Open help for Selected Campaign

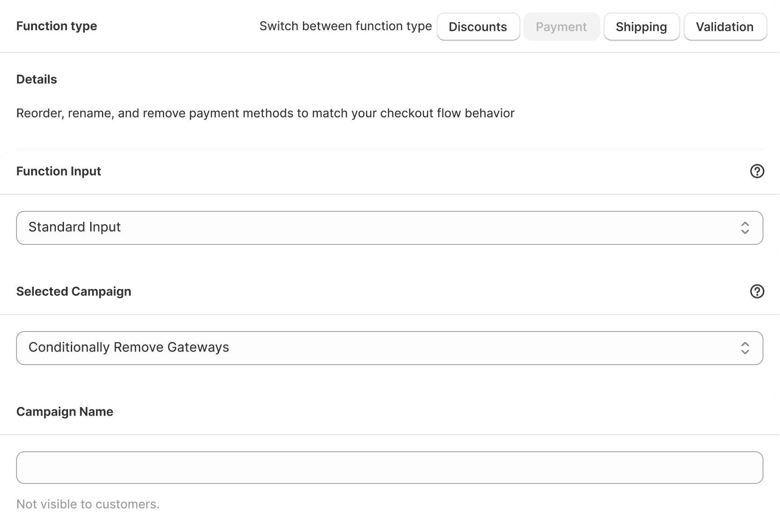757,292
